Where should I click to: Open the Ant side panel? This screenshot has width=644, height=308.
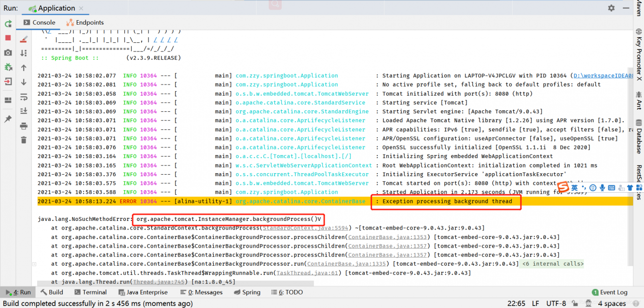click(x=638, y=100)
